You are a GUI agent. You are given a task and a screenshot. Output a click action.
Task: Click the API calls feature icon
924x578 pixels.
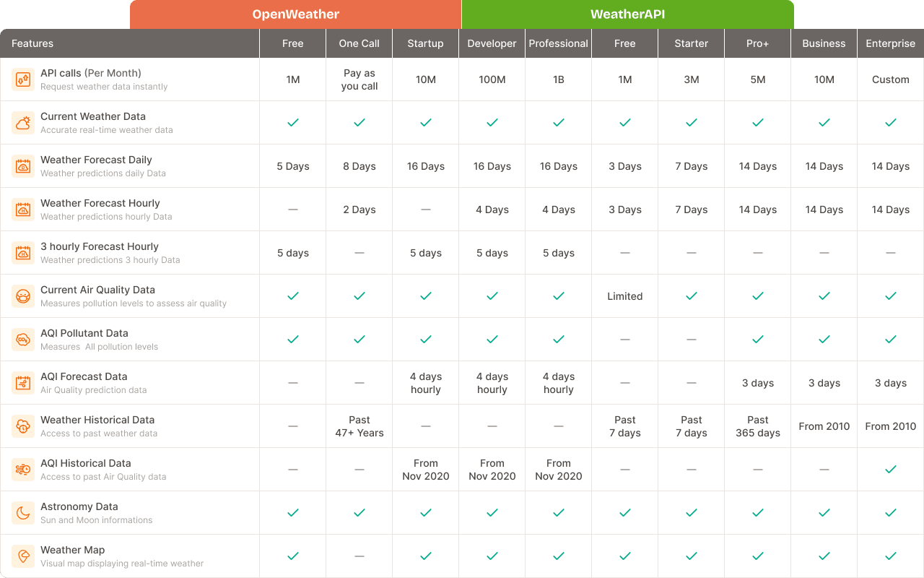(23, 79)
